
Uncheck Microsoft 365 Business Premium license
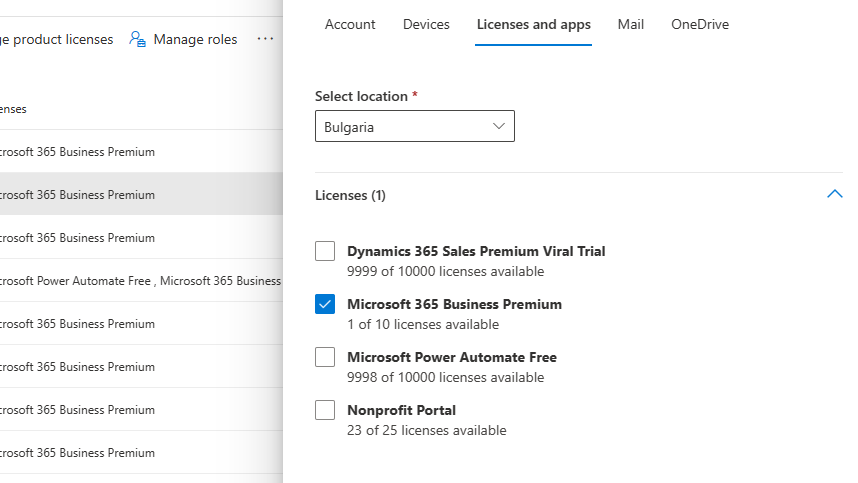tap(325, 304)
